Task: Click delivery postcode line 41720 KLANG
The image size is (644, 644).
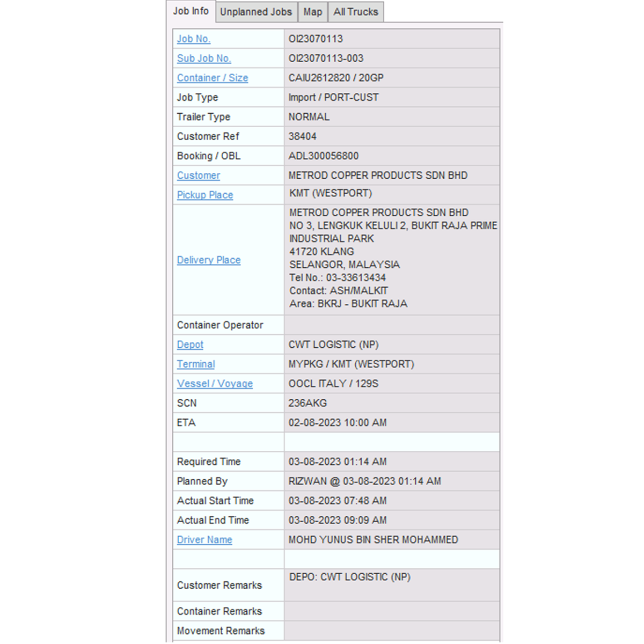Action: [x=321, y=252]
